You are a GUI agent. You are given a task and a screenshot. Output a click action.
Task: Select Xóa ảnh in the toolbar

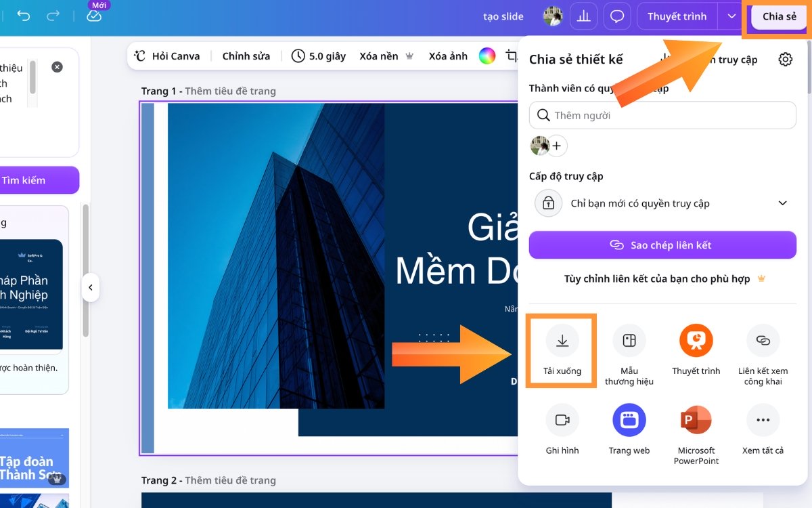[448, 56]
